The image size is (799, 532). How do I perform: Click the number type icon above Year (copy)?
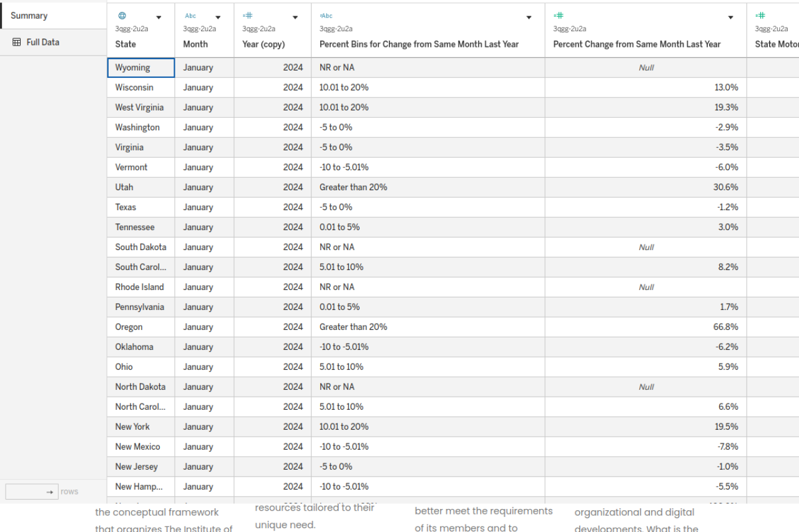click(247, 16)
